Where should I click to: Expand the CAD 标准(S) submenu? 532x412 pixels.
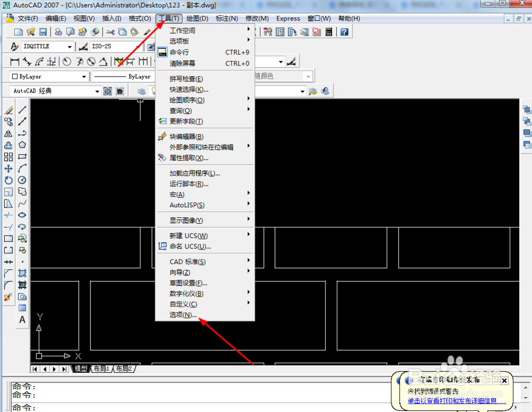coord(205,262)
